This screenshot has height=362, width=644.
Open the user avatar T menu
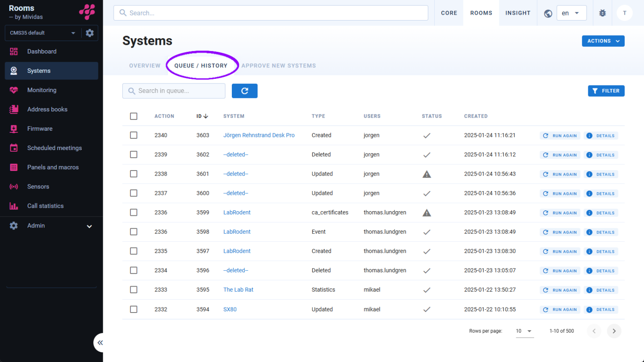pyautogui.click(x=624, y=13)
